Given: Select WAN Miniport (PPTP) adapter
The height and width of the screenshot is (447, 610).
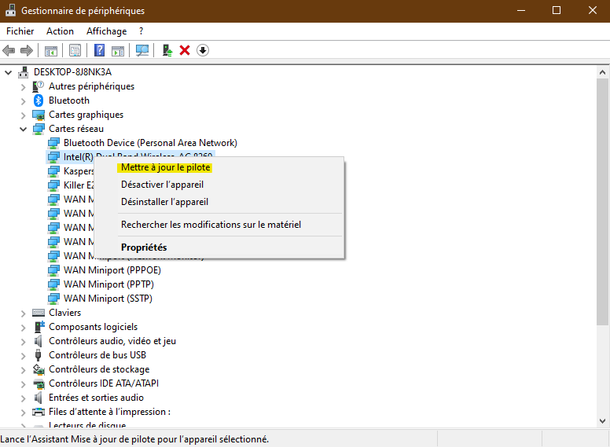Looking at the screenshot, I should (x=109, y=284).
